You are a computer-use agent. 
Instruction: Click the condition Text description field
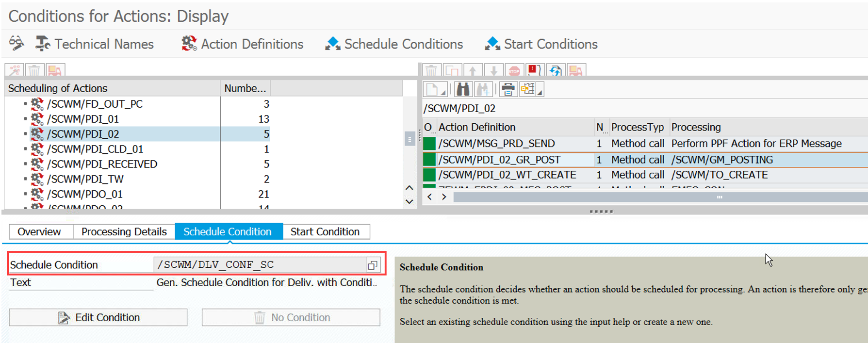click(266, 283)
